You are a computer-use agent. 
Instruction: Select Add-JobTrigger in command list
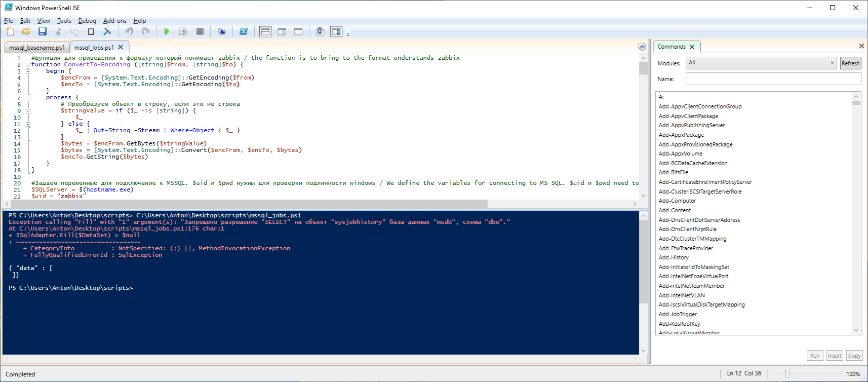pos(678,314)
